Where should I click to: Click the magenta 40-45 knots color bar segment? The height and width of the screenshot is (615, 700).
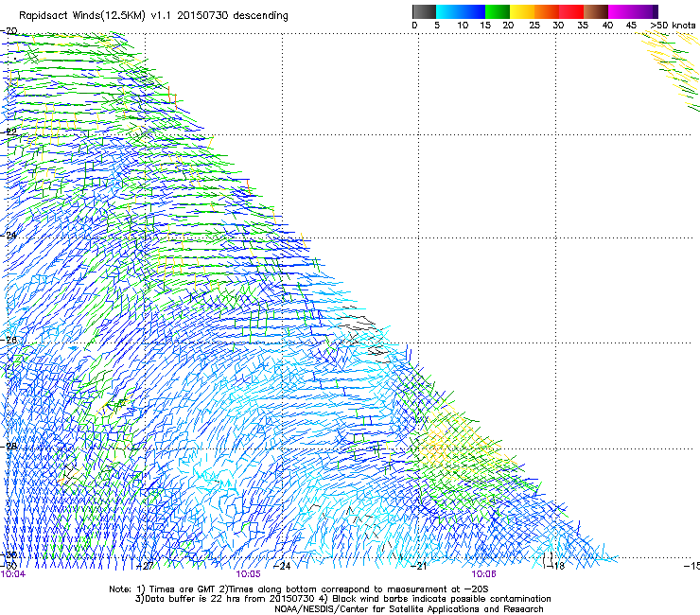(x=621, y=11)
